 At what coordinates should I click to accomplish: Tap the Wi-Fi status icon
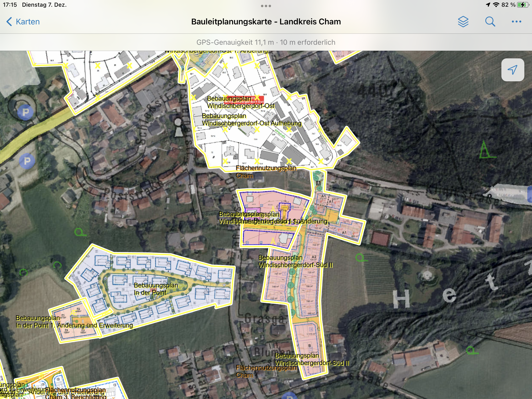pyautogui.click(x=496, y=5)
